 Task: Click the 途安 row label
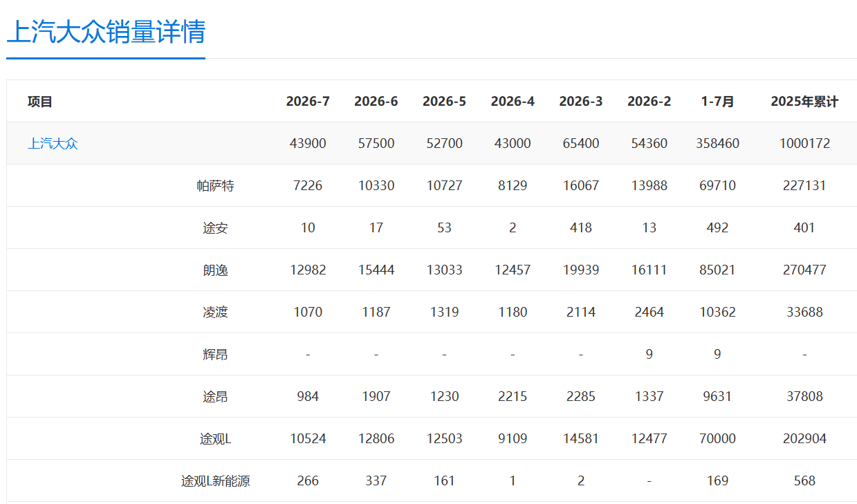(215, 228)
